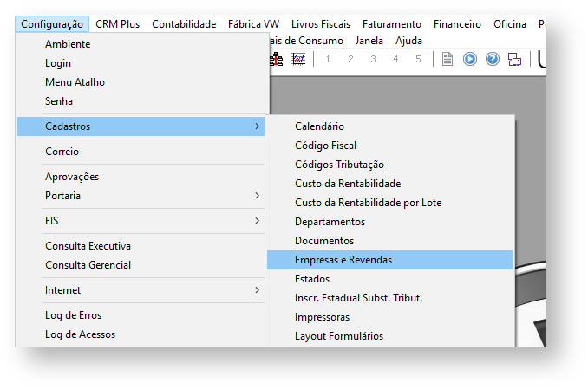Click Log de Erros menu item
This screenshot has width=588, height=389.
coord(73,315)
